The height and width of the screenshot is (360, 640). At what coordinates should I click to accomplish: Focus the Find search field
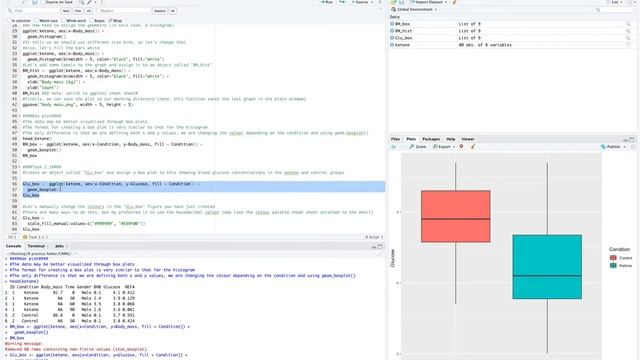(x=33, y=11)
